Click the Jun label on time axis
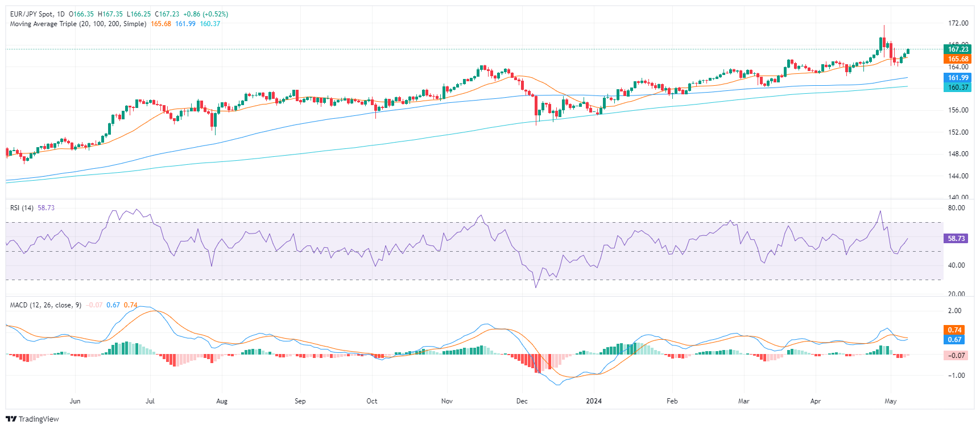The width and height of the screenshot is (980, 429). tap(75, 401)
